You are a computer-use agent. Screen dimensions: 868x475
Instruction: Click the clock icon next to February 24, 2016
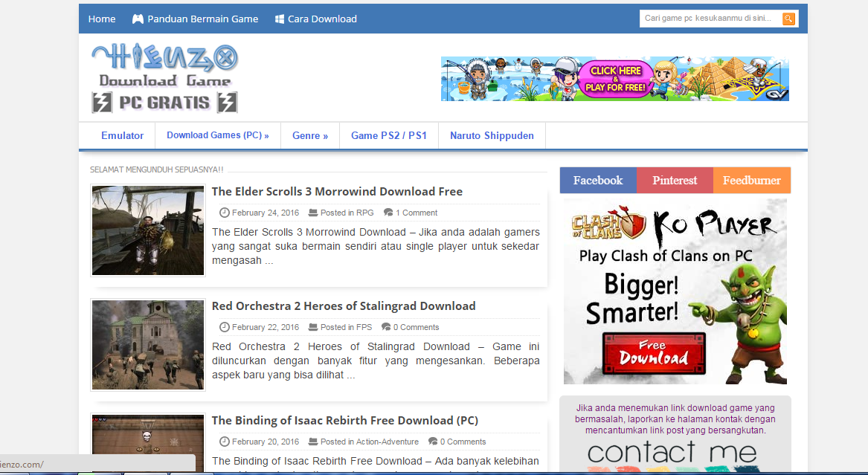[x=224, y=213]
